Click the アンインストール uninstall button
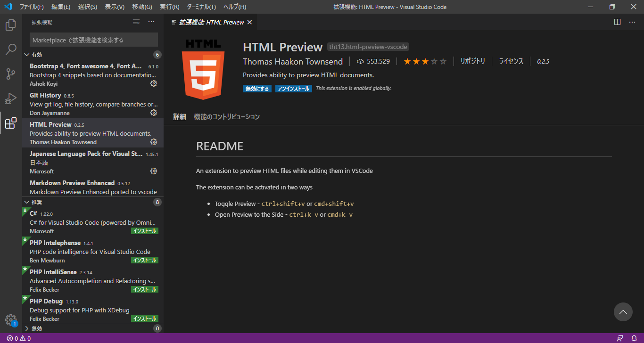The height and width of the screenshot is (343, 644). coord(293,89)
